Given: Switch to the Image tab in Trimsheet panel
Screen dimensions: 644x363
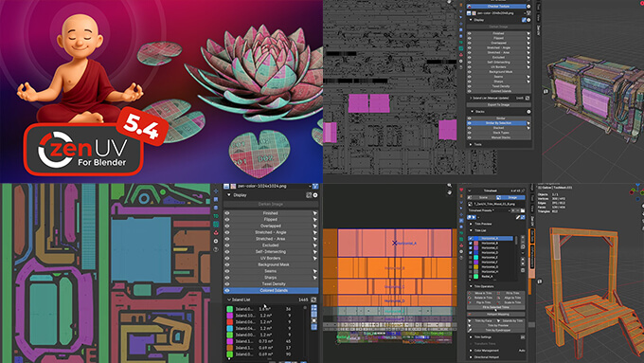Looking at the screenshot, I should (x=511, y=197).
